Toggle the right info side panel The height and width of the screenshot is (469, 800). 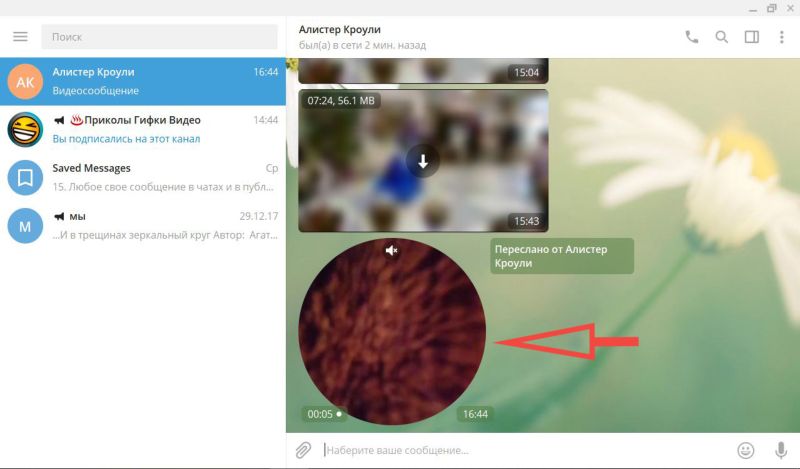click(x=752, y=37)
